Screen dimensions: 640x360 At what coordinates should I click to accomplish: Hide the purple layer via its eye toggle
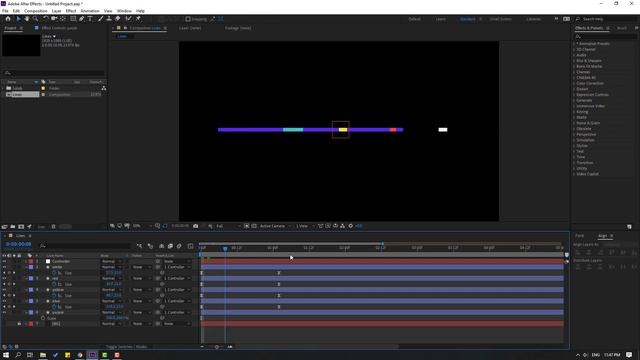(4, 312)
